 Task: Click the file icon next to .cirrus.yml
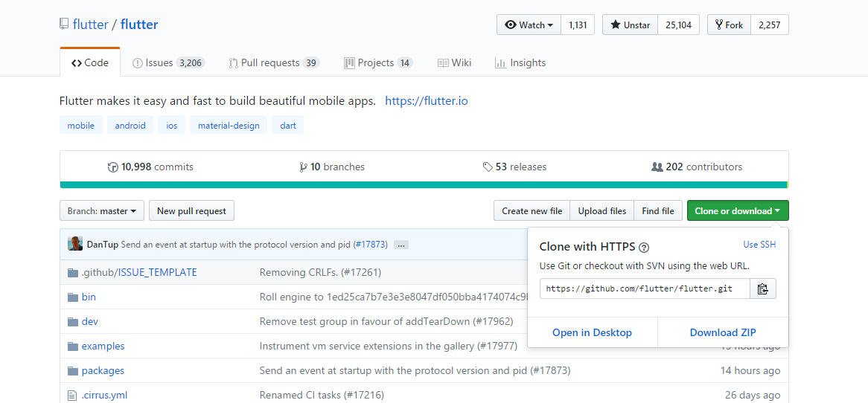(x=72, y=396)
